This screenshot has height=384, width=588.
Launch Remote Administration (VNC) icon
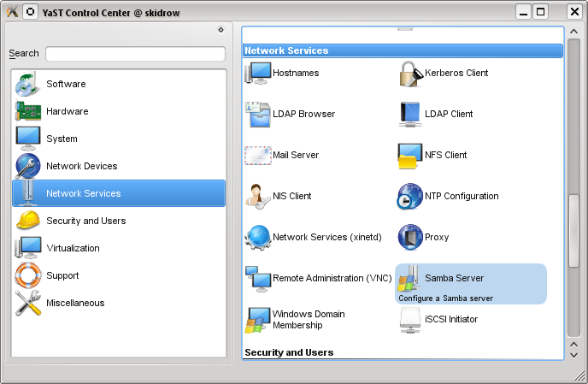point(258,279)
